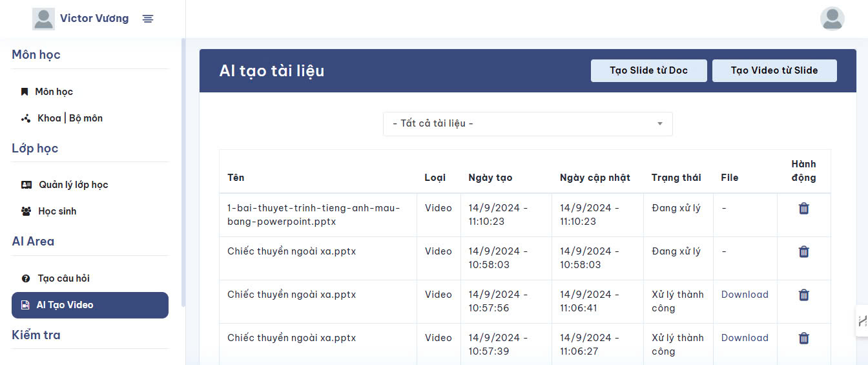The image size is (868, 365).
Task: Click the question mark icon beside Tạo câu hỏi
Action: tap(26, 278)
